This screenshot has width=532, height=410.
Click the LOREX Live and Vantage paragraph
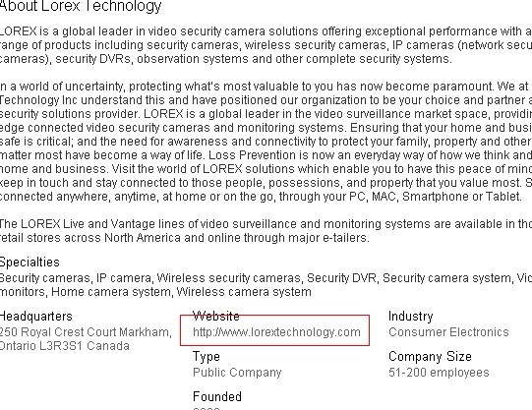click(266, 231)
